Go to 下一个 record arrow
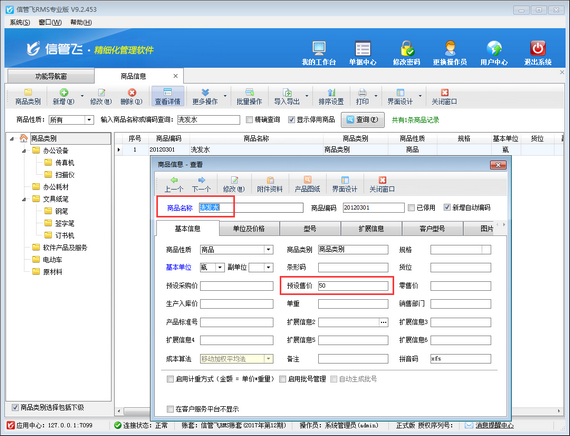Screen dimensions: 570x436 point(201,180)
